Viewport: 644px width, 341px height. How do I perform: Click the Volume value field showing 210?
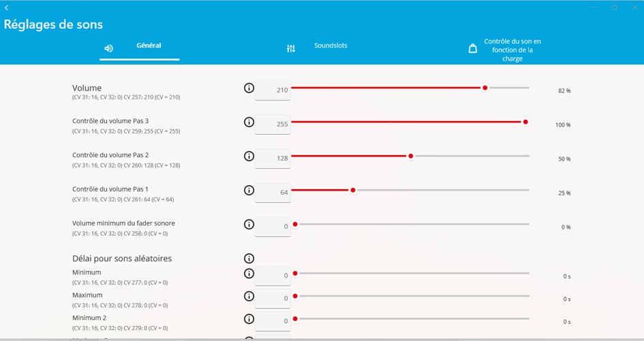pyautogui.click(x=273, y=91)
